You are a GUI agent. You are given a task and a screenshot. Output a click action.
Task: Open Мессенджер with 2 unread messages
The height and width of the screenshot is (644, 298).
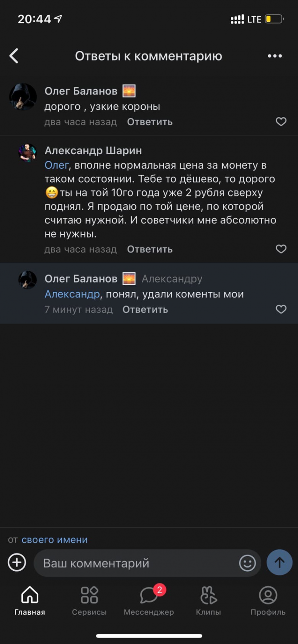click(x=149, y=601)
